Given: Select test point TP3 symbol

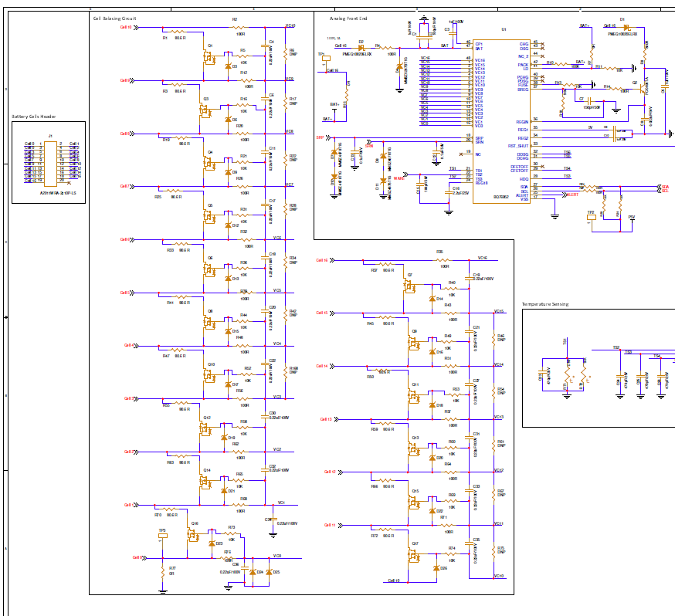Looking at the screenshot, I should tap(163, 536).
